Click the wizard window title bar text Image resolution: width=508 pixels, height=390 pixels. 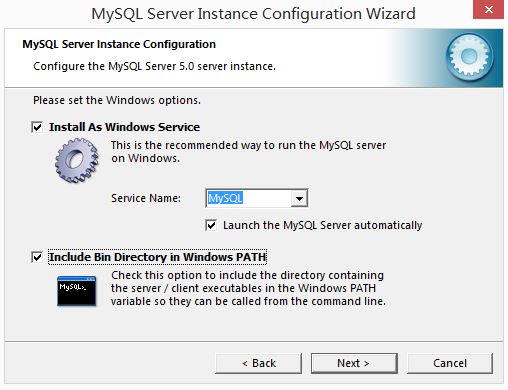pos(253,14)
